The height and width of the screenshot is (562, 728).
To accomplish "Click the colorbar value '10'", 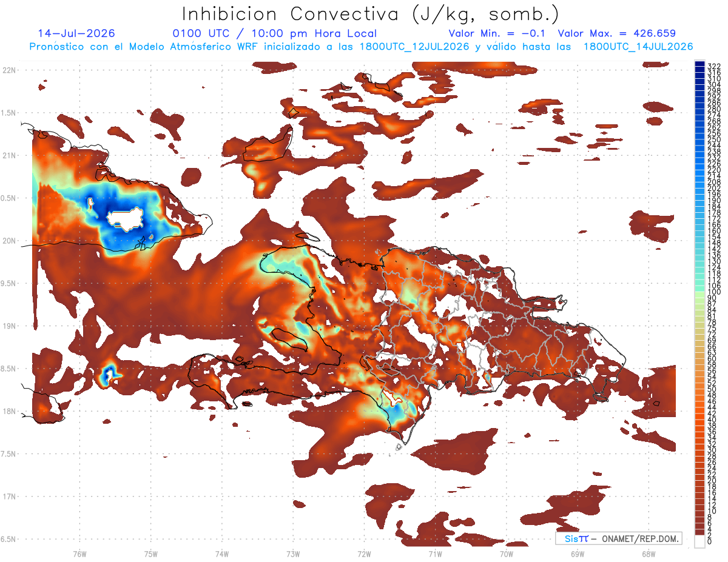I will pos(712,511).
